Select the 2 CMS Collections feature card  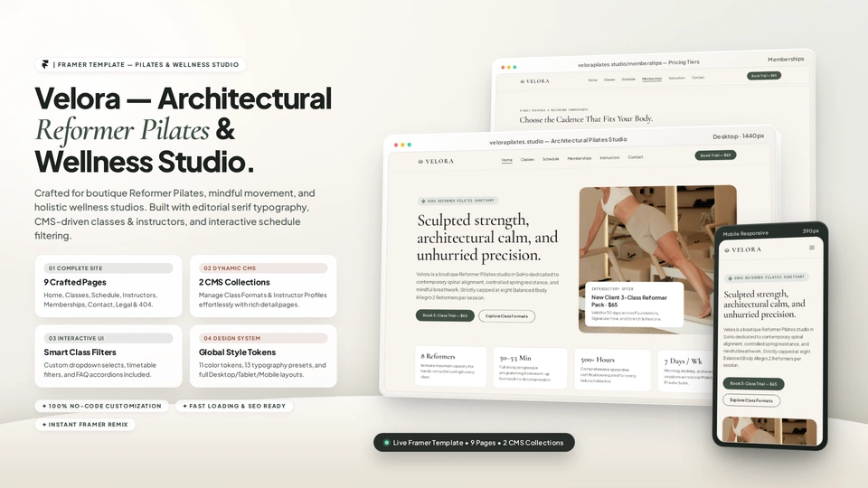click(263, 286)
